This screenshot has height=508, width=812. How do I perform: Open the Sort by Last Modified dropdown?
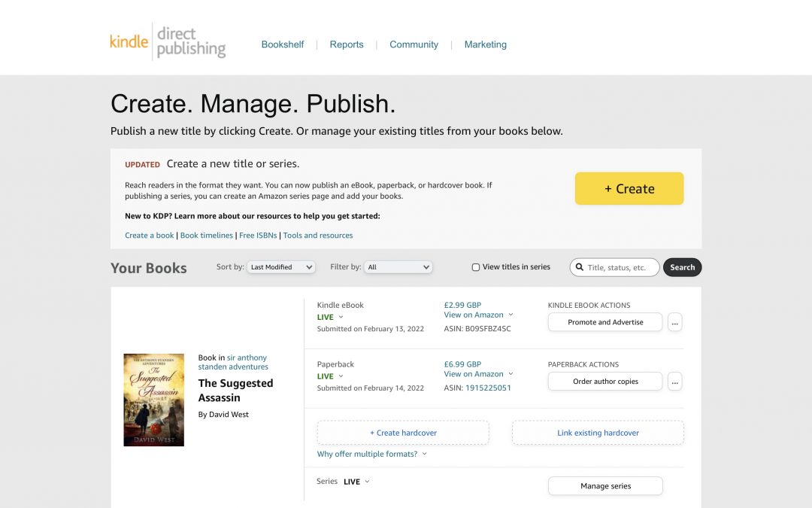click(x=281, y=267)
